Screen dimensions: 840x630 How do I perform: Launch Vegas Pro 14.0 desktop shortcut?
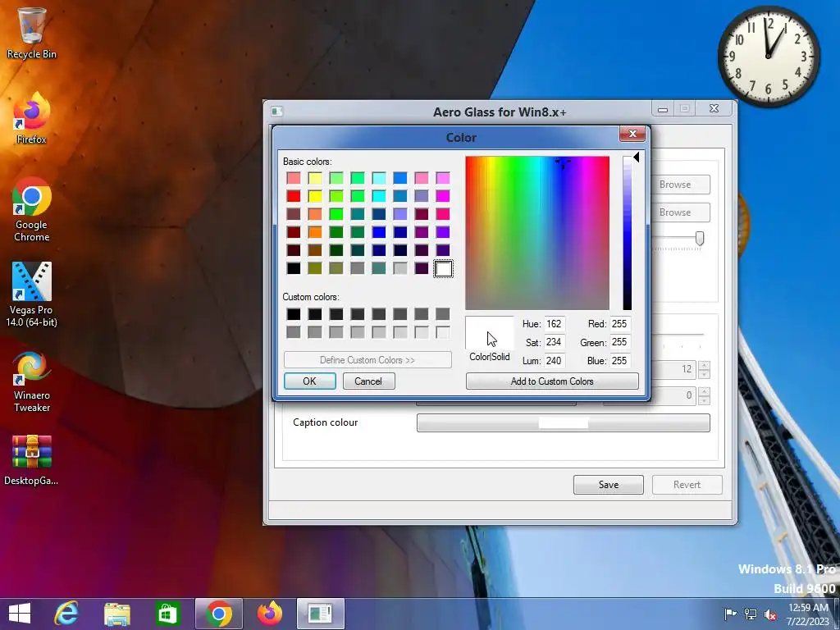[x=31, y=294]
